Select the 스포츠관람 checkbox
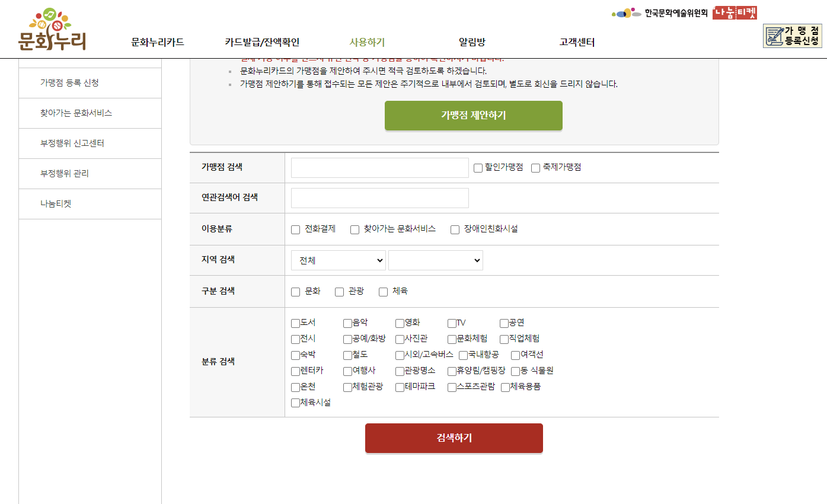 [452, 388]
